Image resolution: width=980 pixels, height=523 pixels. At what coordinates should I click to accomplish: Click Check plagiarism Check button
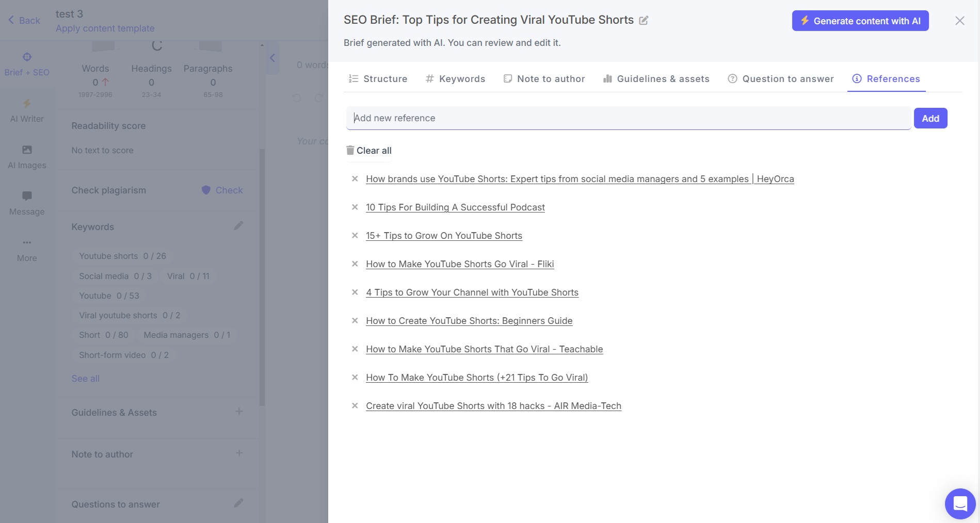[222, 190]
